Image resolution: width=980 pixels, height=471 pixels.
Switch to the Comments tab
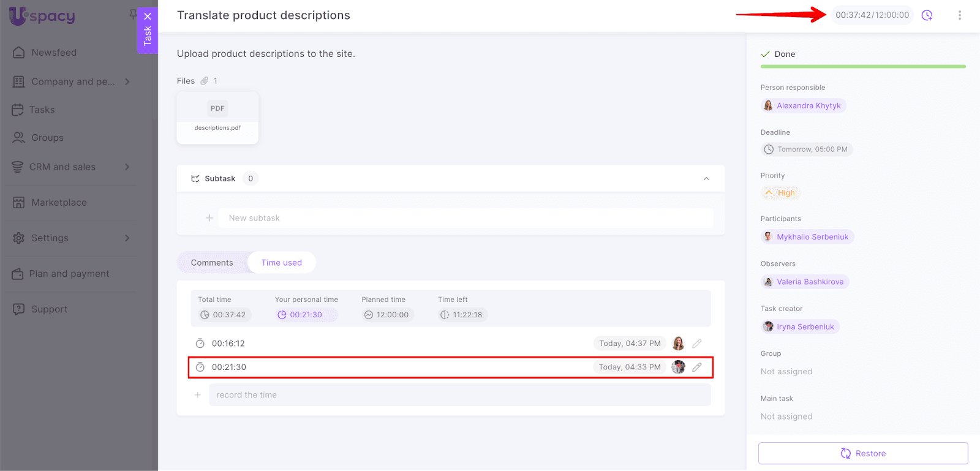tap(212, 263)
